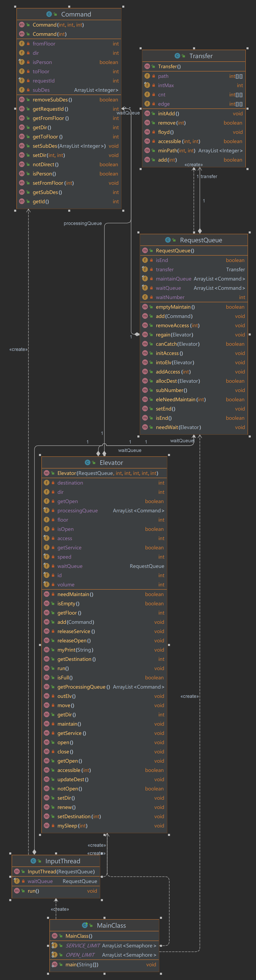Click the "needMaintain()" method in Elevator
This screenshot has height=980, width=256.
75,594
